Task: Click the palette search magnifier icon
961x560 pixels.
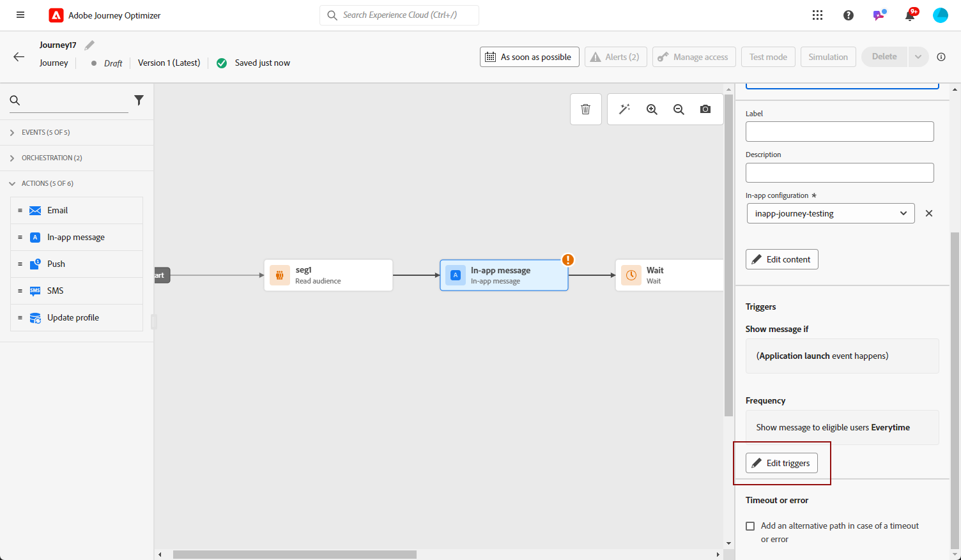Action: (x=15, y=100)
